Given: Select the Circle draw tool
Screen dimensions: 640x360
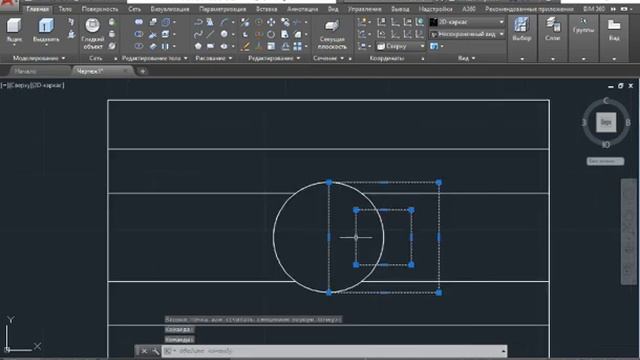Looking at the screenshot, I should coord(224,34).
